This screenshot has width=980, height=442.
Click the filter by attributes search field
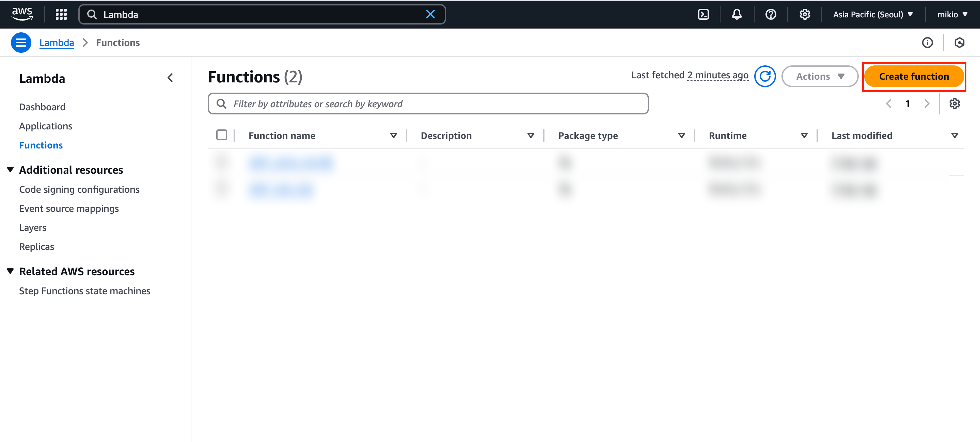coord(428,104)
